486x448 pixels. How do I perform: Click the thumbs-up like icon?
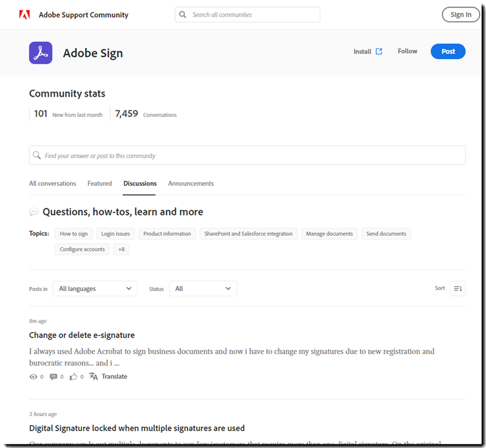(x=74, y=377)
